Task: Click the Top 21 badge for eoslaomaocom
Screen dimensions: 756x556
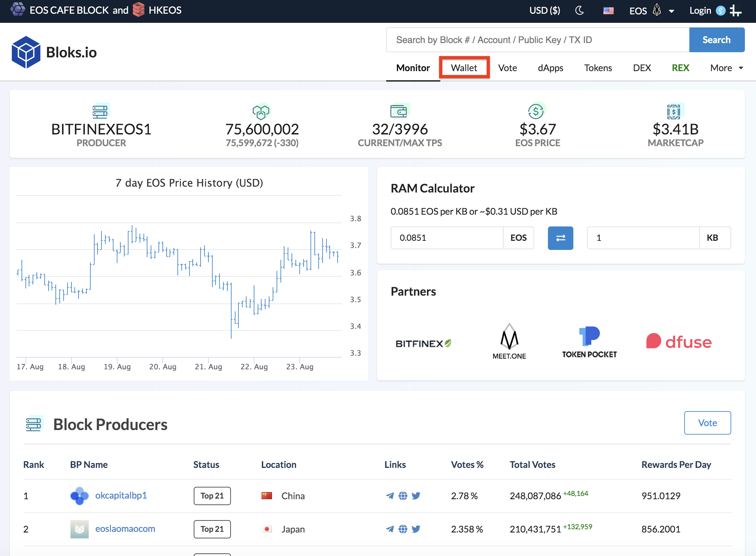Action: tap(212, 529)
